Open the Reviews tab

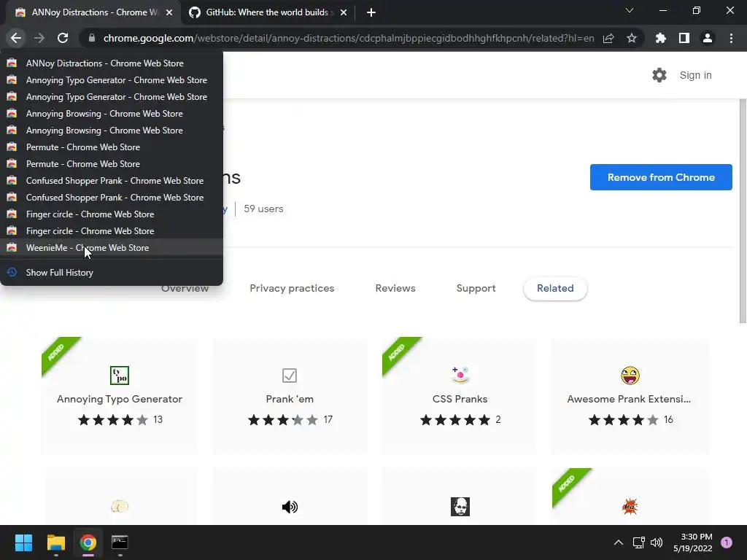tap(395, 288)
